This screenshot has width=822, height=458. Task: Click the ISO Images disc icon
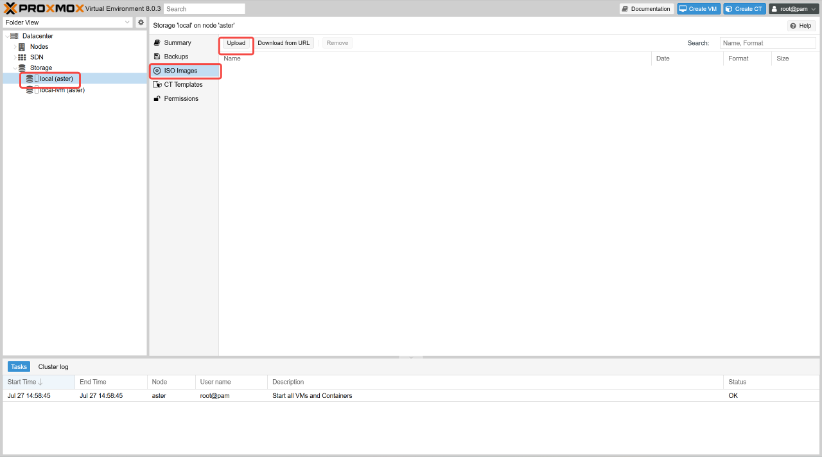point(157,71)
